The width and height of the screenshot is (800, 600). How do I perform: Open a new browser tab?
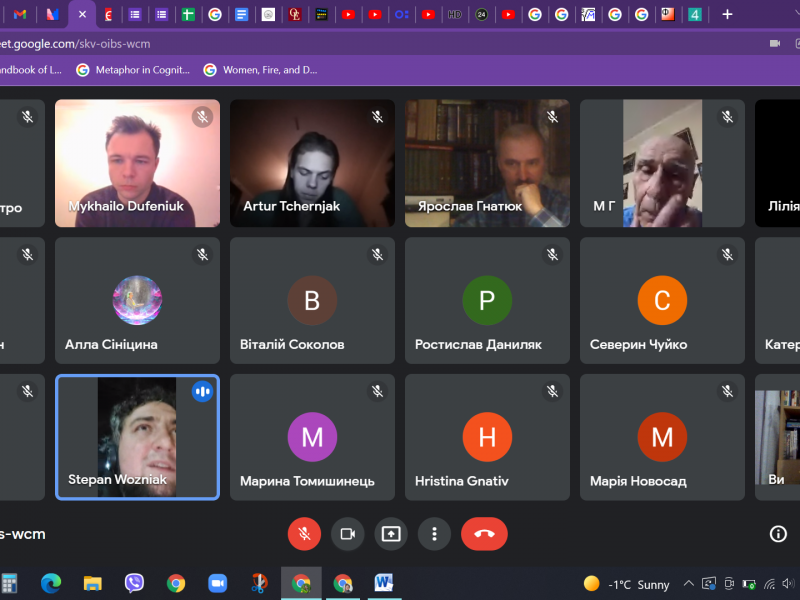tap(727, 14)
